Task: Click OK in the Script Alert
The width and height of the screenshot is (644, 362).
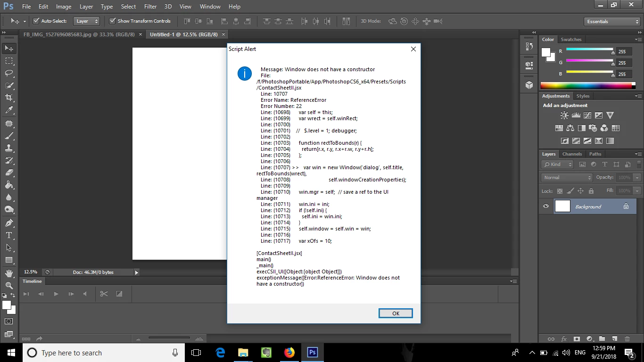Action: coord(396,313)
